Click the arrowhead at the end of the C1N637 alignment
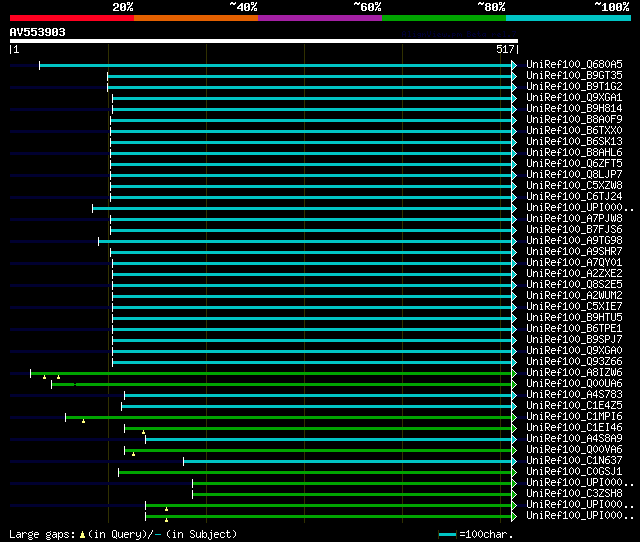This screenshot has width=640, height=542. pyautogui.click(x=514, y=461)
